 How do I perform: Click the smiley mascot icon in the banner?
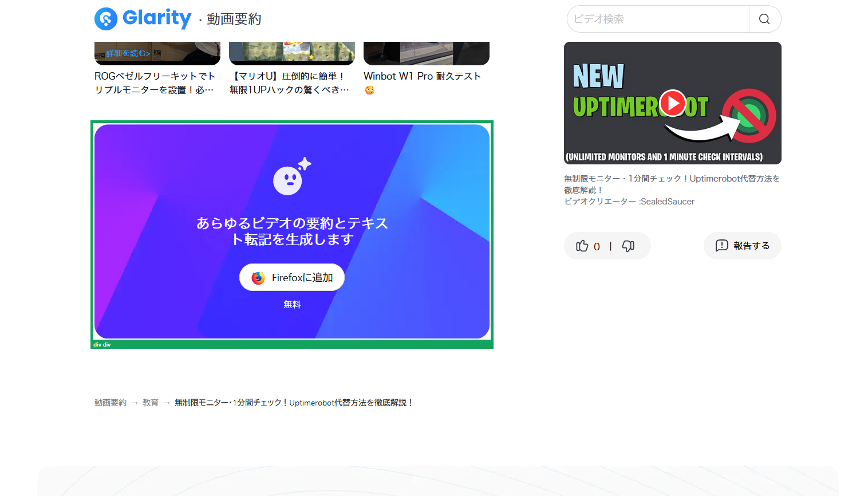pyautogui.click(x=288, y=180)
